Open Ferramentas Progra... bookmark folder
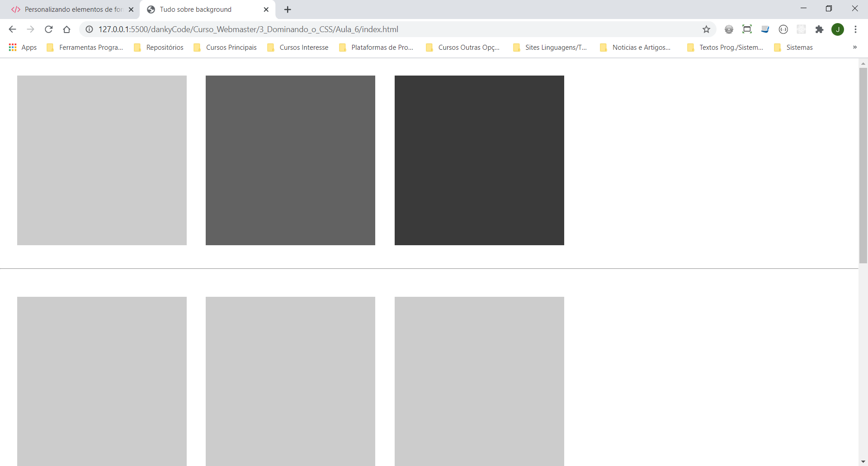This screenshot has width=868, height=466. pos(85,48)
